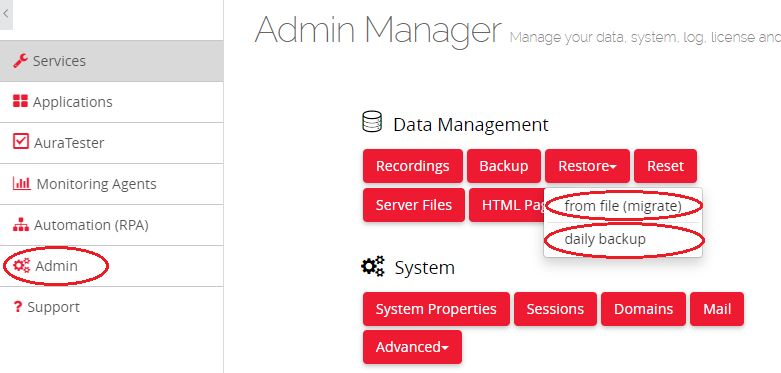Screen dimensions: 781x373
Task: Choose 'from file (migrate)' restore option
Action: pos(623,206)
